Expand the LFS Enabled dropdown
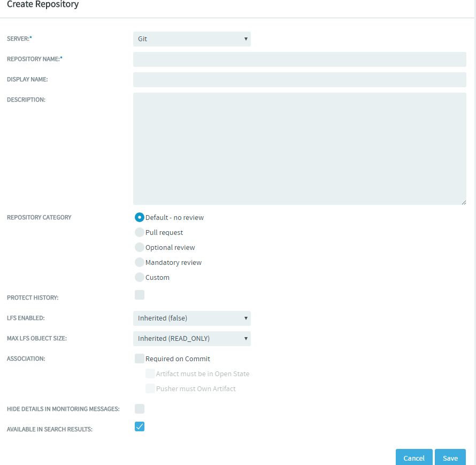This screenshot has height=465, width=476. 192,318
